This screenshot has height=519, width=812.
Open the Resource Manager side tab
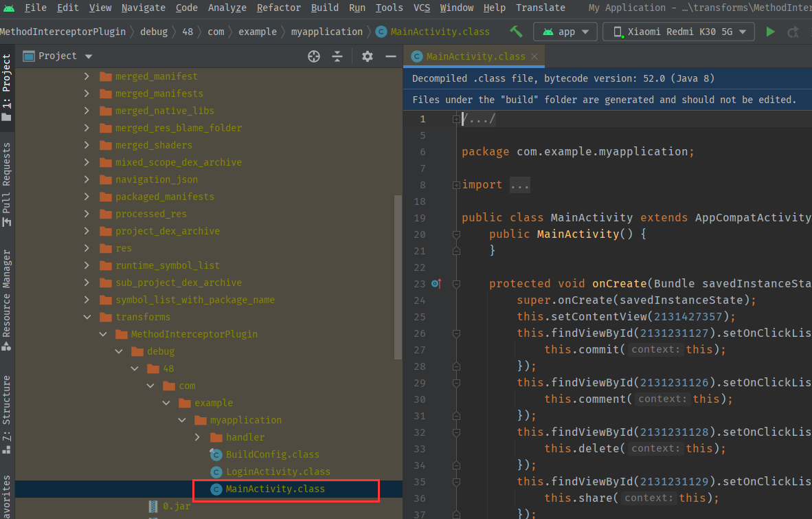[7, 300]
